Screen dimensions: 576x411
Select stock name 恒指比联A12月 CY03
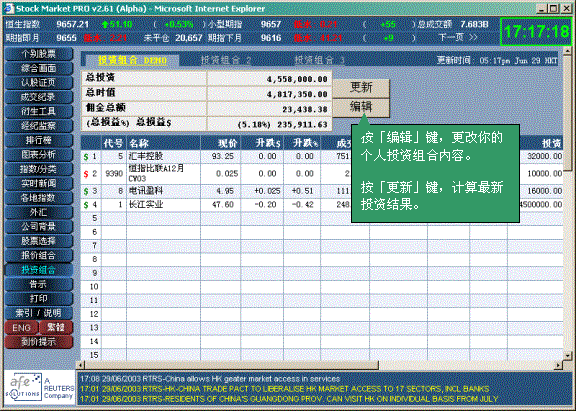(x=156, y=173)
